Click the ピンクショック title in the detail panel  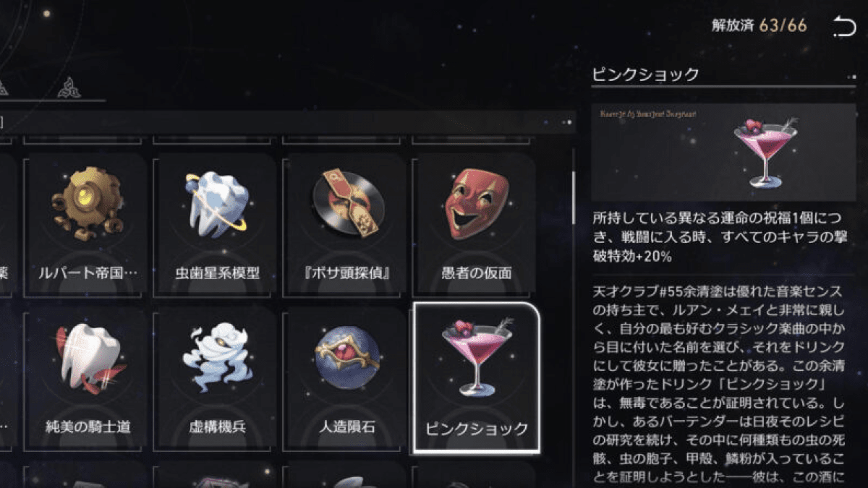[x=646, y=74]
